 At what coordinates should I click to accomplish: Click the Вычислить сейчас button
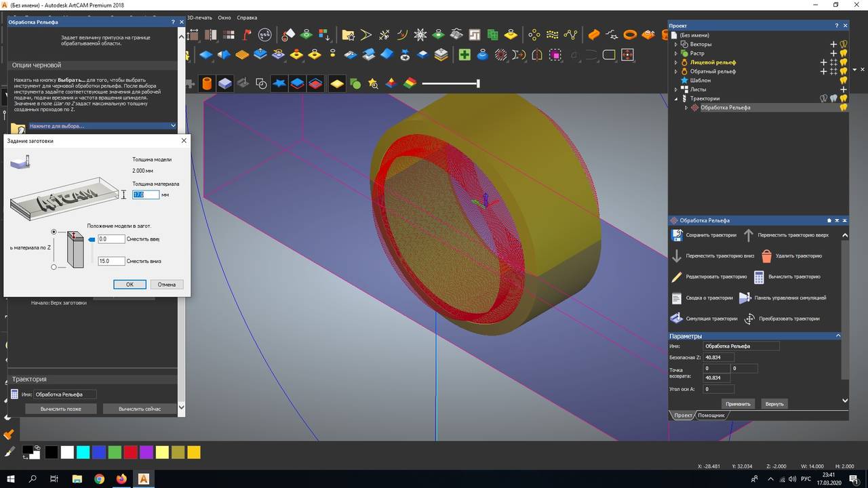[140, 409]
